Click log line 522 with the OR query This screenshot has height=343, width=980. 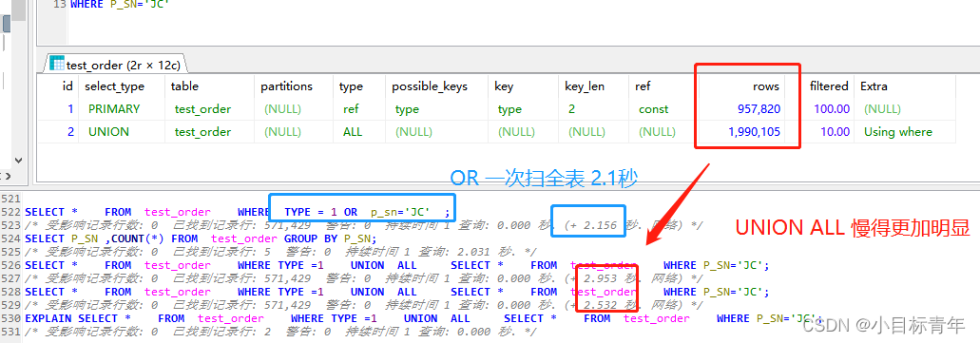237,212
